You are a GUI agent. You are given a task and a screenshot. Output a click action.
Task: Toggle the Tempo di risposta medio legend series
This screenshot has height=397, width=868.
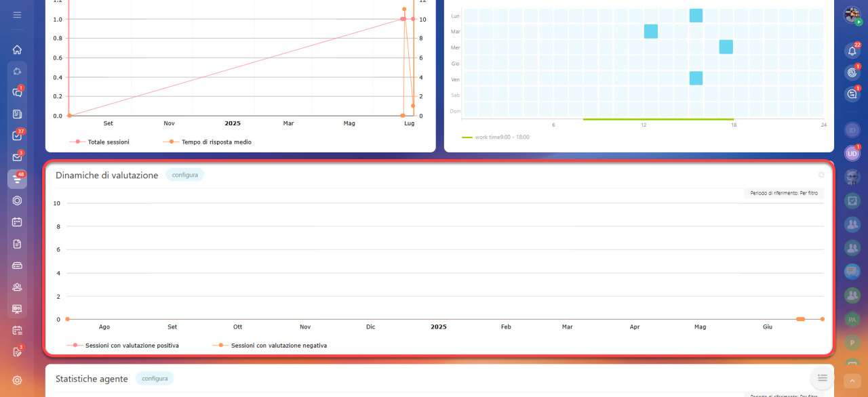[x=208, y=142]
